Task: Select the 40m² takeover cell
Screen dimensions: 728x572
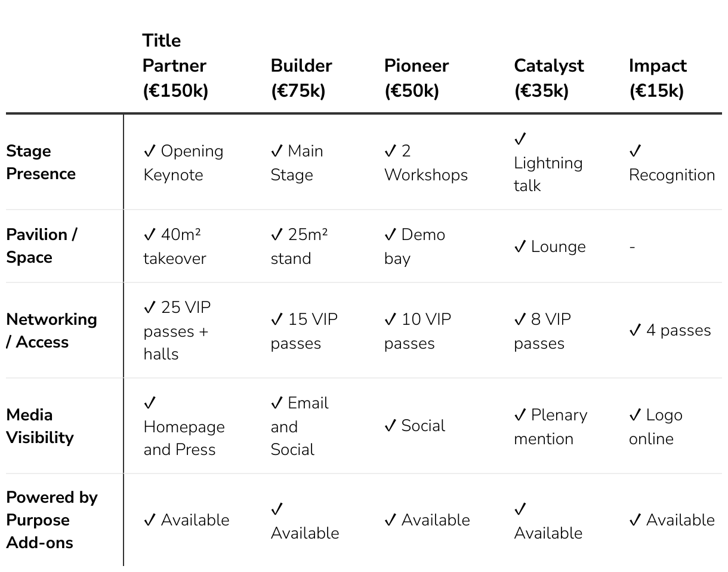Action: coord(175,246)
